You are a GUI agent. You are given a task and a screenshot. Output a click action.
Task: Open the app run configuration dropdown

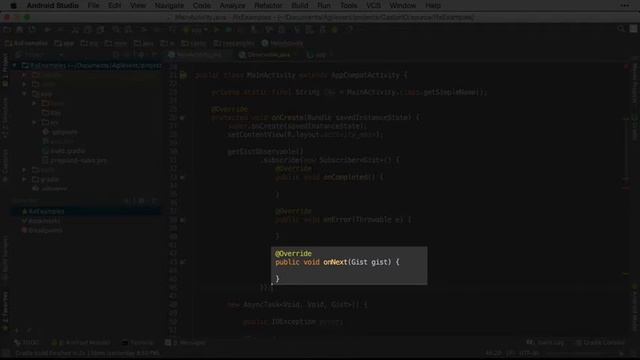coord(196,29)
